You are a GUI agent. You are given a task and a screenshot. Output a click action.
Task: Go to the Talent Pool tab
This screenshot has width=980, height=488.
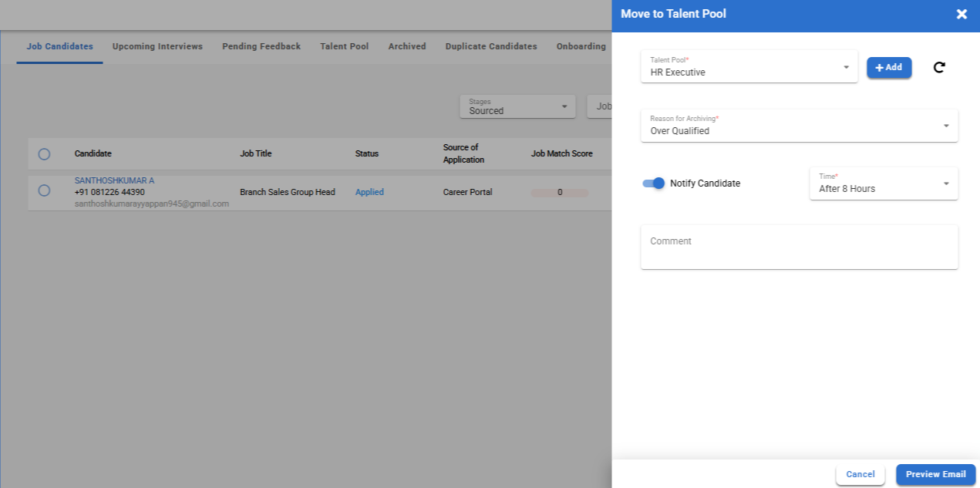344,46
